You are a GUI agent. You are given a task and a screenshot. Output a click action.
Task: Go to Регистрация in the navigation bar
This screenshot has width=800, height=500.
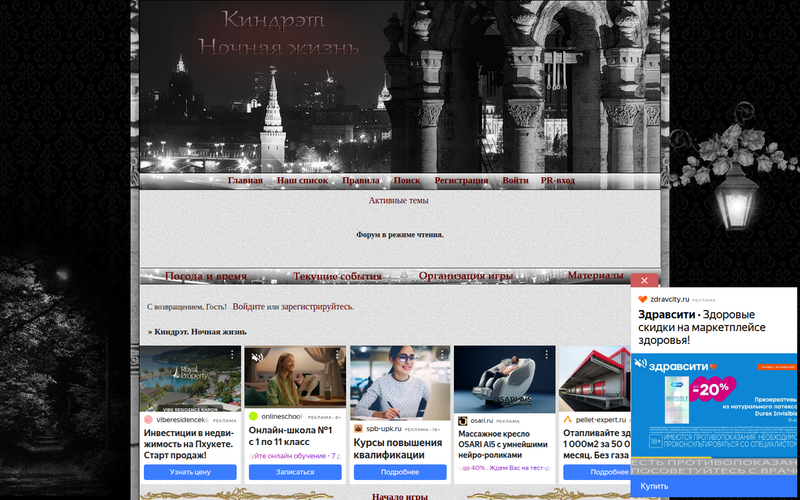[461, 181]
